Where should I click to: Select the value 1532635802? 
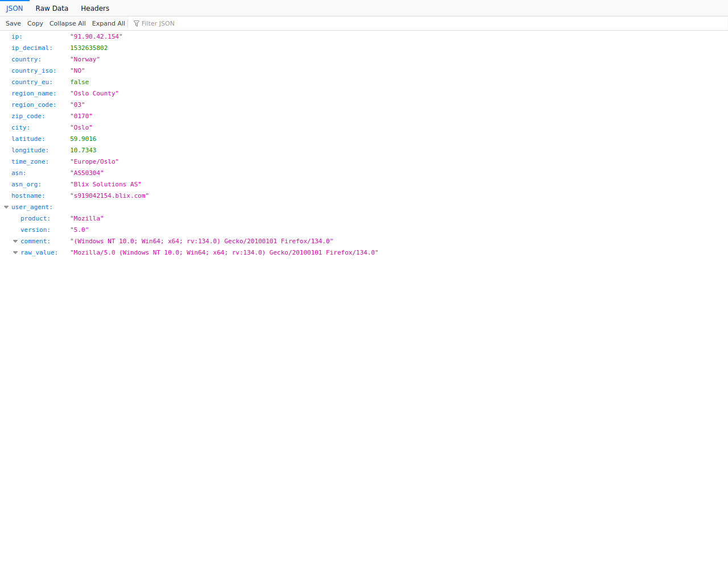point(89,48)
